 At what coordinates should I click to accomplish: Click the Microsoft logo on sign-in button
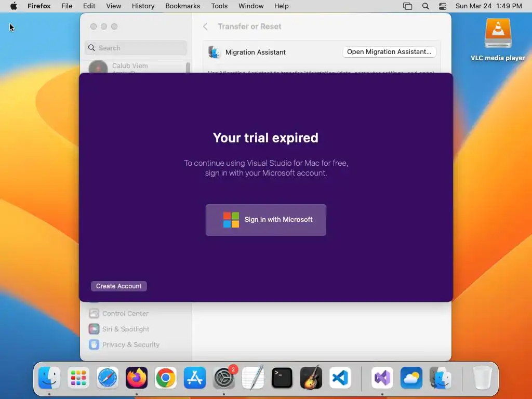click(231, 220)
